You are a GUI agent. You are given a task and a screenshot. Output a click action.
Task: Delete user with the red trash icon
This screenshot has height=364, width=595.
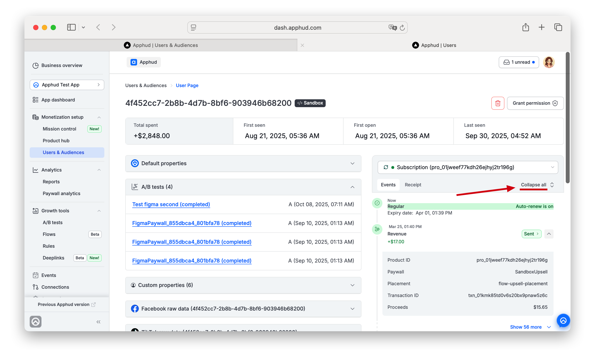tap(498, 103)
